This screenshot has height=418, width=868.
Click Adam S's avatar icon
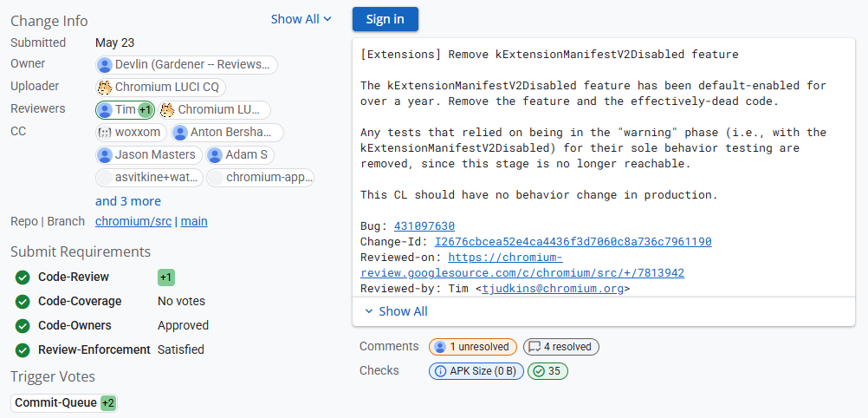click(215, 154)
